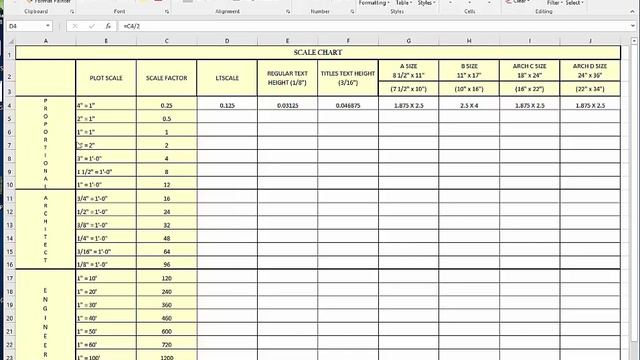
Task: Open the Clipboard group dialog launcher
Action: pos(72,12)
